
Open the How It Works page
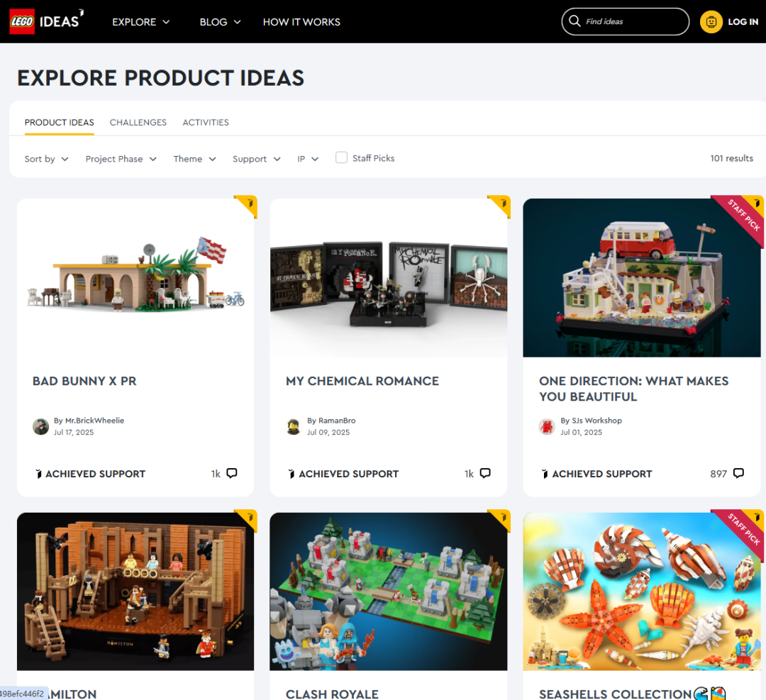click(x=301, y=22)
